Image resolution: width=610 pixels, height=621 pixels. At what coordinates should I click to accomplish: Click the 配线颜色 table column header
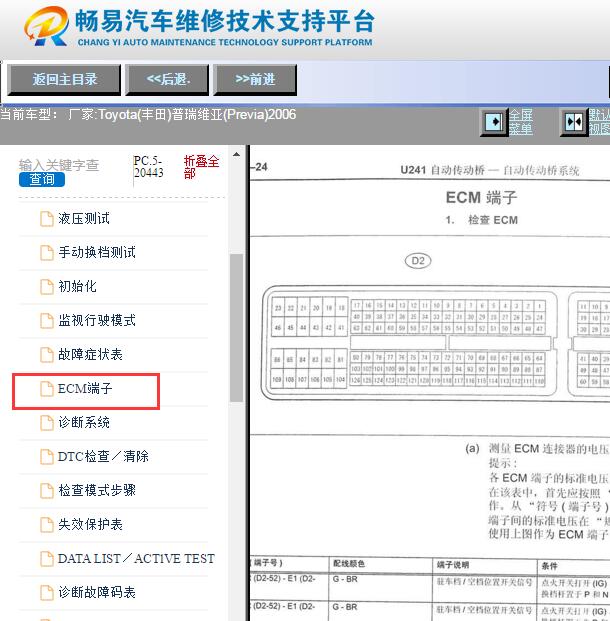click(349, 564)
